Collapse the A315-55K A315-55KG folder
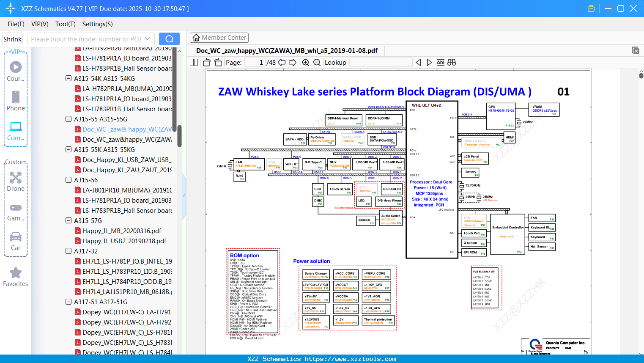Image resolution: width=644 pixels, height=363 pixels. (69, 149)
